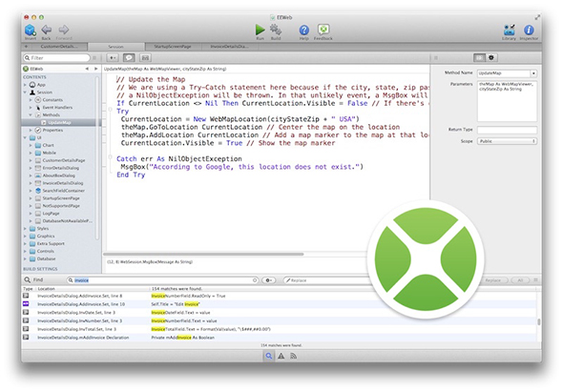
Task: Open the add-item dropdown in editor toolbar
Action: click(113, 57)
